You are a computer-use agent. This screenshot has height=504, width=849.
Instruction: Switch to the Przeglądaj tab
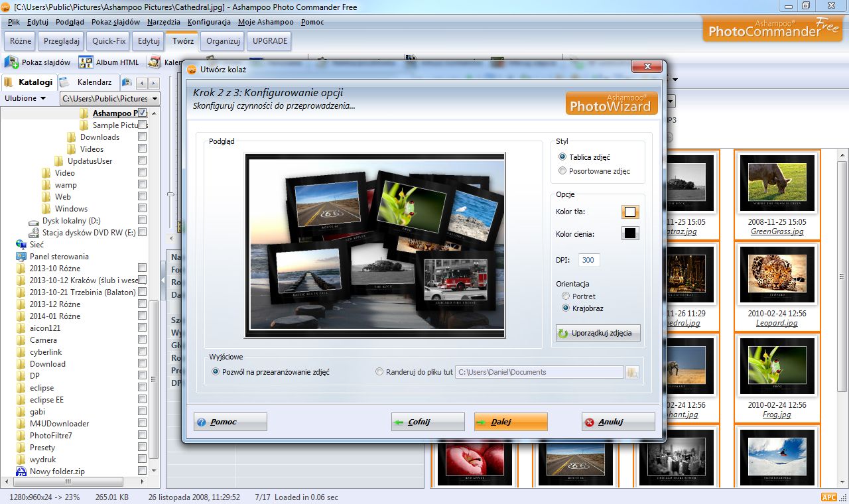pos(62,41)
